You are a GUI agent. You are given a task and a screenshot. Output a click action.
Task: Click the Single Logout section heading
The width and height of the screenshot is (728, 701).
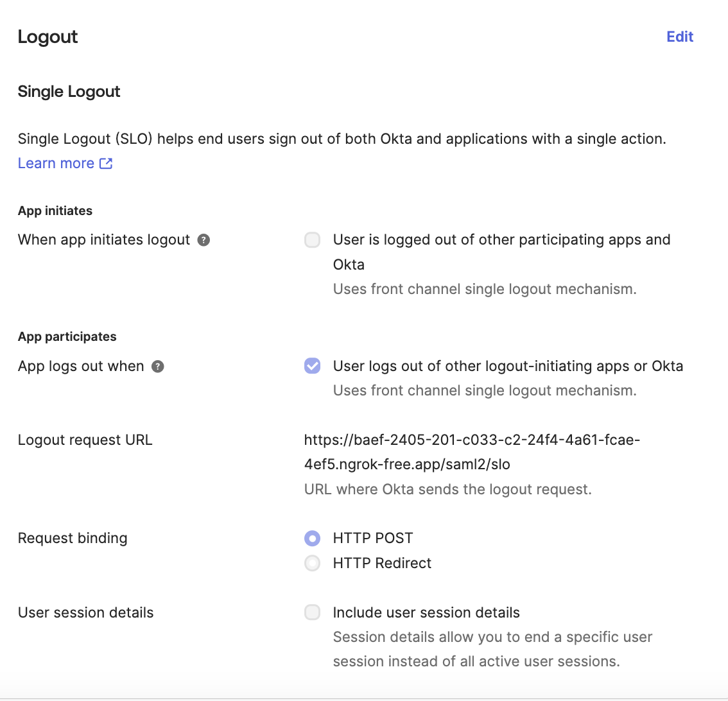click(69, 91)
